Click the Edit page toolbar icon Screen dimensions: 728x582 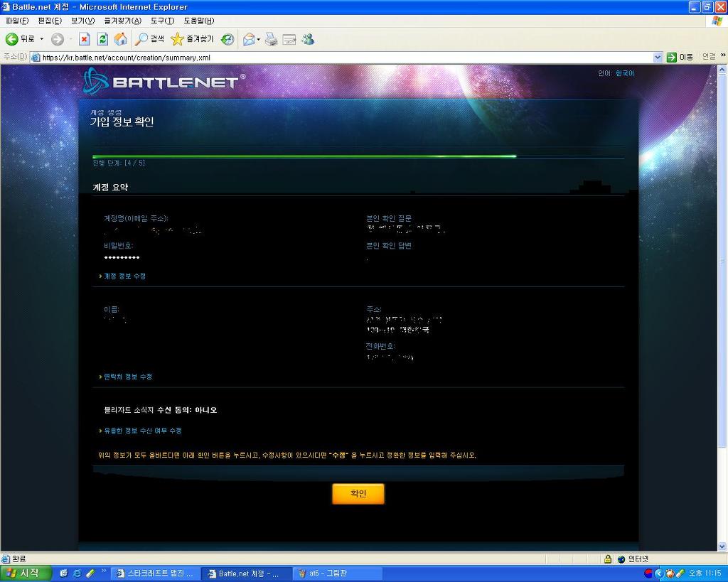pyautogui.click(x=289, y=40)
